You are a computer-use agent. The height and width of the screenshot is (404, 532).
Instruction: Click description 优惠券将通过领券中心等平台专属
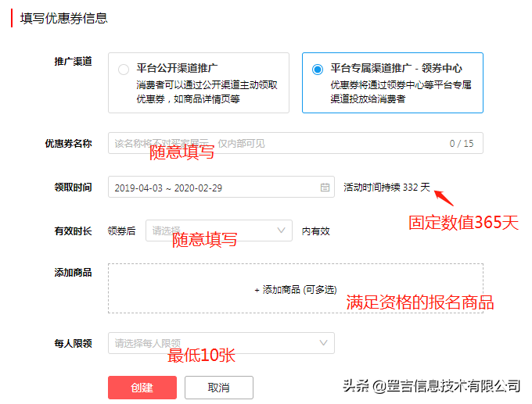401,84
